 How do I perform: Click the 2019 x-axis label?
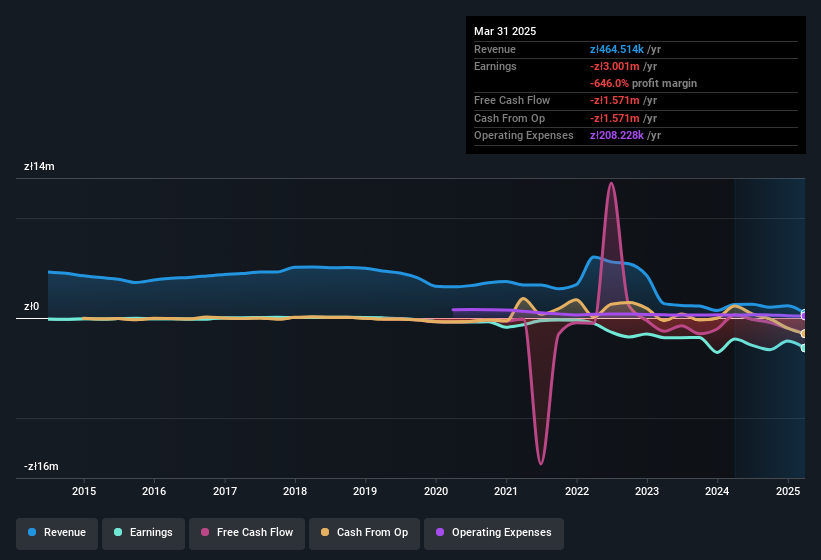click(365, 491)
